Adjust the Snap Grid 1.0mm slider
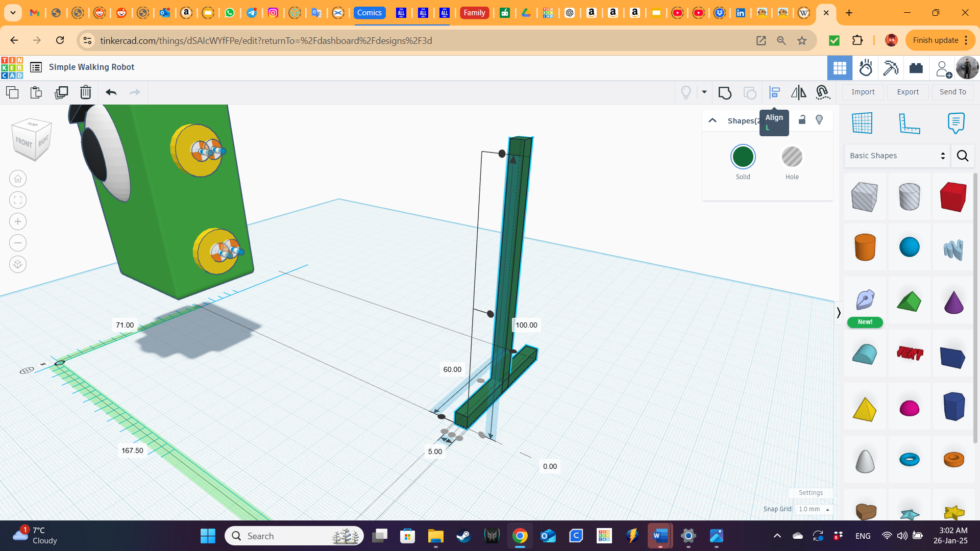The image size is (980, 551). (813, 509)
